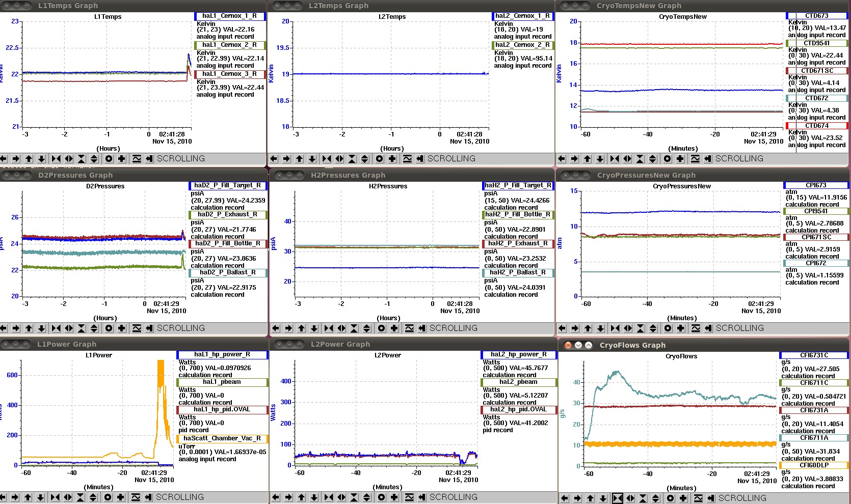Plus icon in L1Temps Graph toolbar
The image size is (851, 504).
click(x=121, y=159)
